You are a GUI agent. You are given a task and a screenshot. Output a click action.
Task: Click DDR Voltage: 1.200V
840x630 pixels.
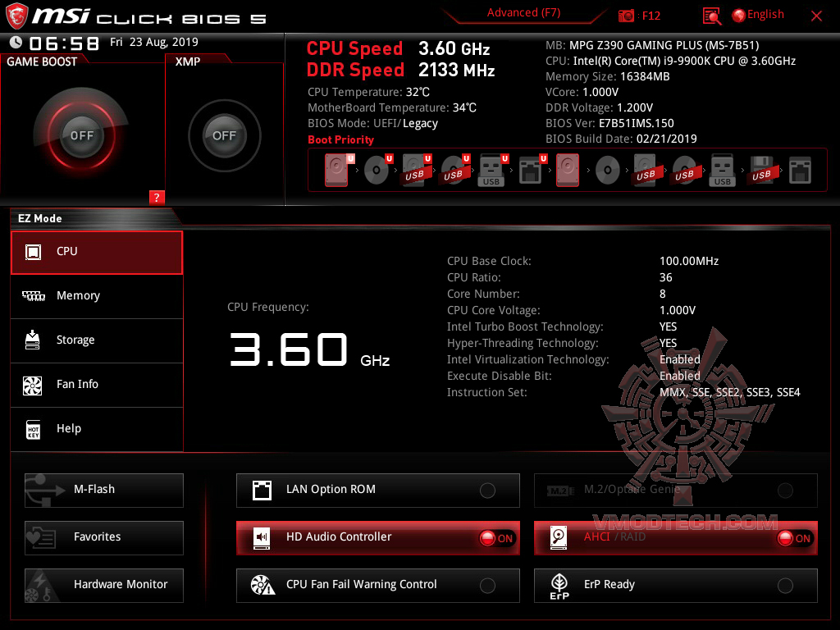pyautogui.click(x=599, y=107)
